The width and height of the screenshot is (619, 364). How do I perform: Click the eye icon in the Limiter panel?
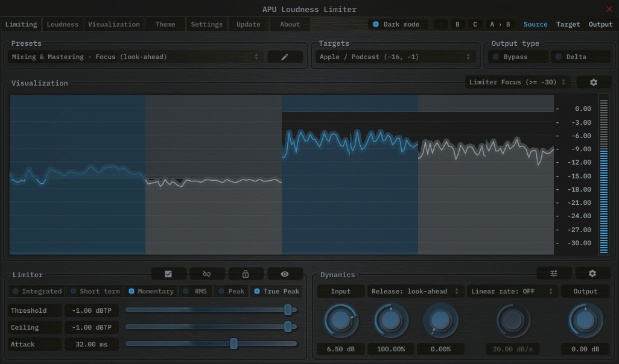click(284, 273)
